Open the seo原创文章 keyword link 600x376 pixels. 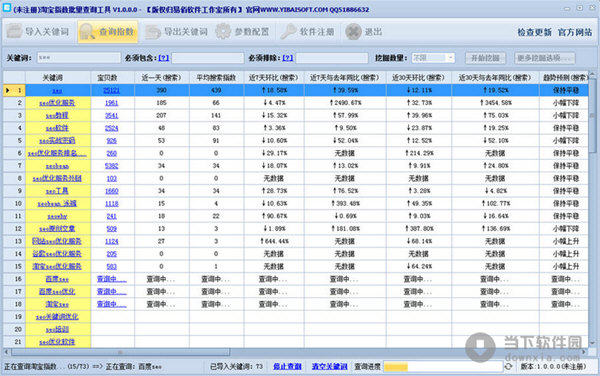click(x=57, y=229)
